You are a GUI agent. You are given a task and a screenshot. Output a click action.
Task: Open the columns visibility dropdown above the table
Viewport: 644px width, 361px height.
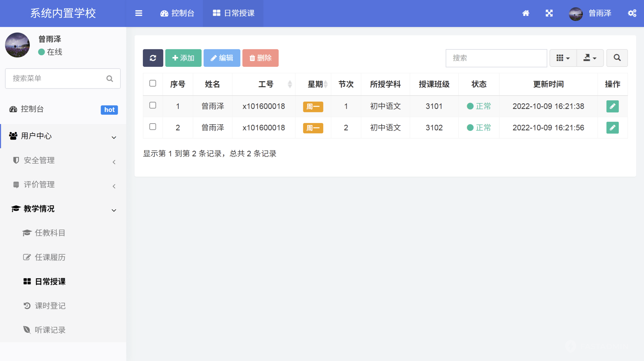click(x=563, y=58)
